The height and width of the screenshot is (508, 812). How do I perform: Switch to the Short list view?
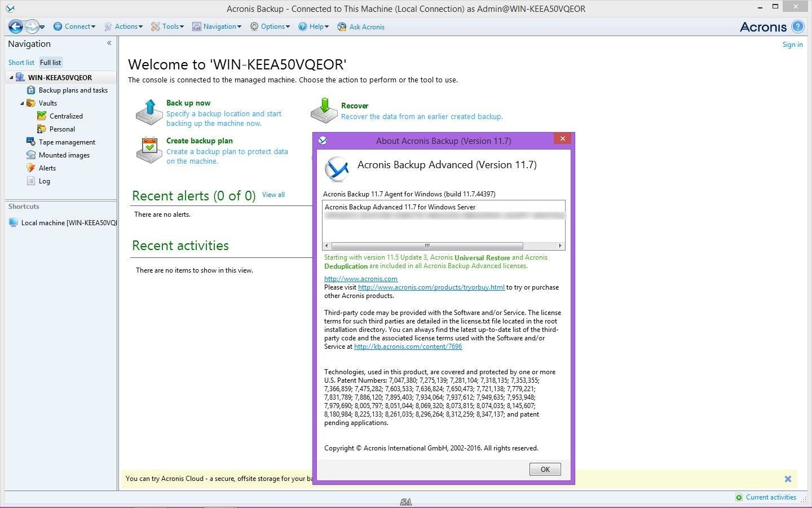[21, 63]
